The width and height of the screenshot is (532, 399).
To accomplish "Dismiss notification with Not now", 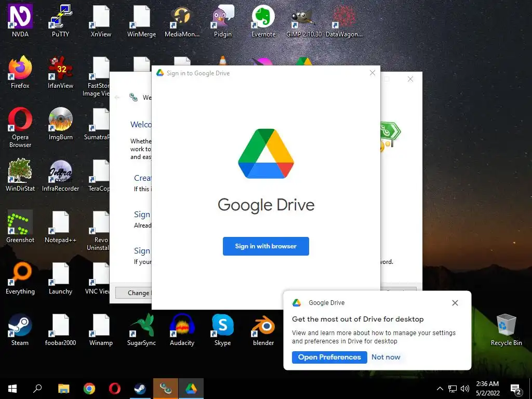I will [x=386, y=357].
